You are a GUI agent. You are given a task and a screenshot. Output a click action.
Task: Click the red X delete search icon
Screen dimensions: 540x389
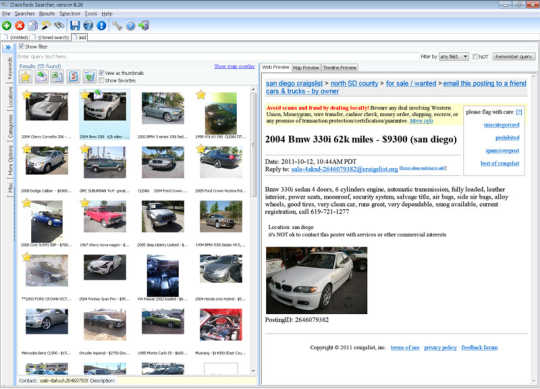[20, 25]
